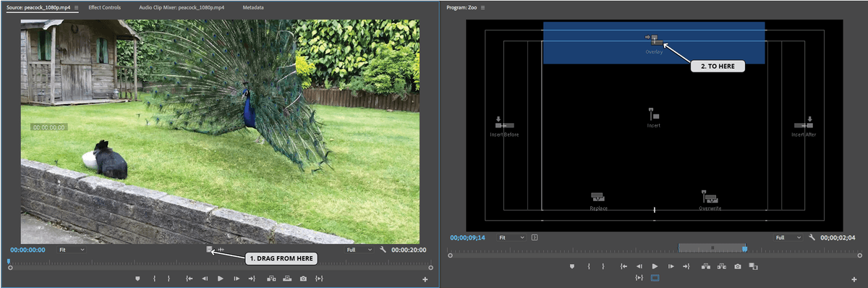Click the Source monitor blue playhead

[x=9, y=261]
